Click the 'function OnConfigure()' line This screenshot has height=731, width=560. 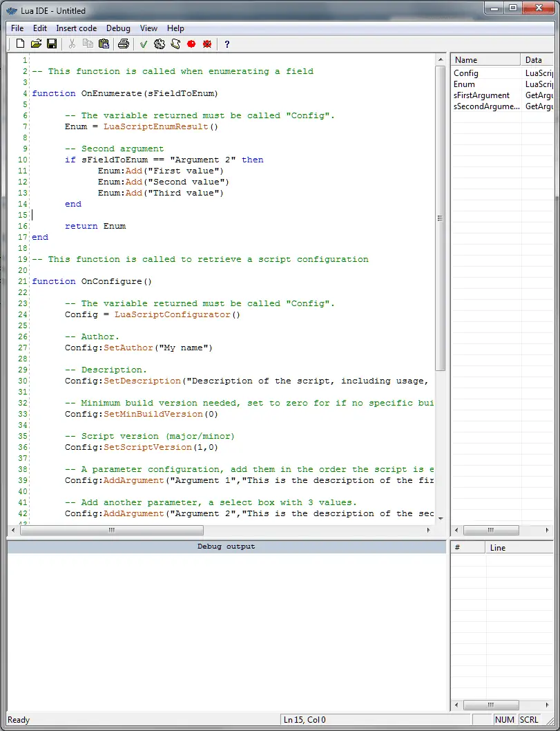click(x=92, y=282)
